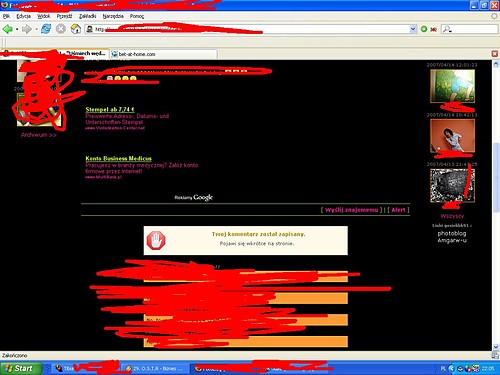Close the current tab with red X

[x=495, y=54]
